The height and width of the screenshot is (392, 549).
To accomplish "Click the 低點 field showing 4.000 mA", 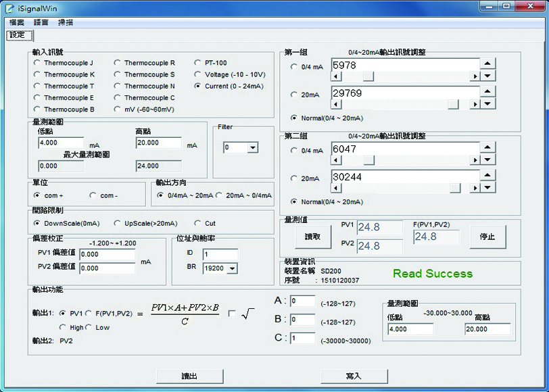I will 61,143.
